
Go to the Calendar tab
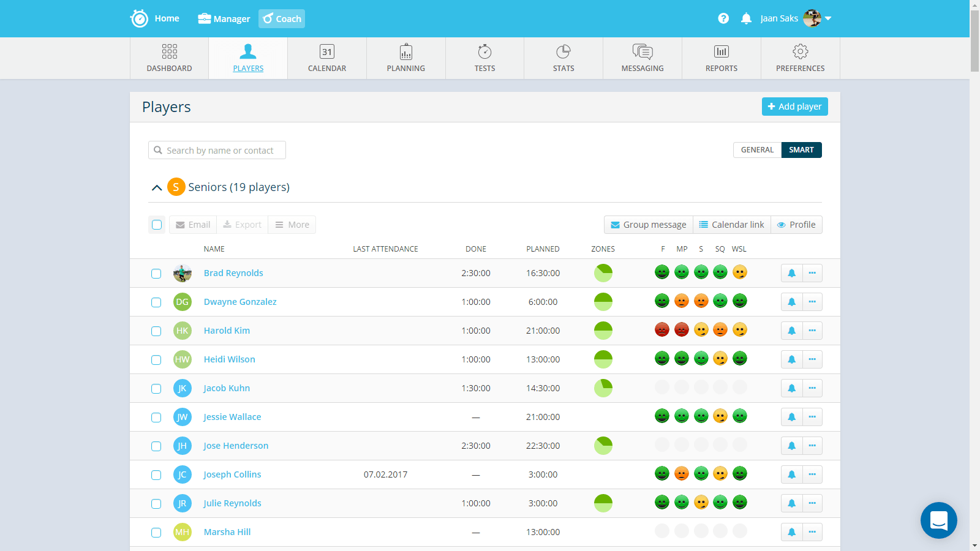pyautogui.click(x=327, y=58)
